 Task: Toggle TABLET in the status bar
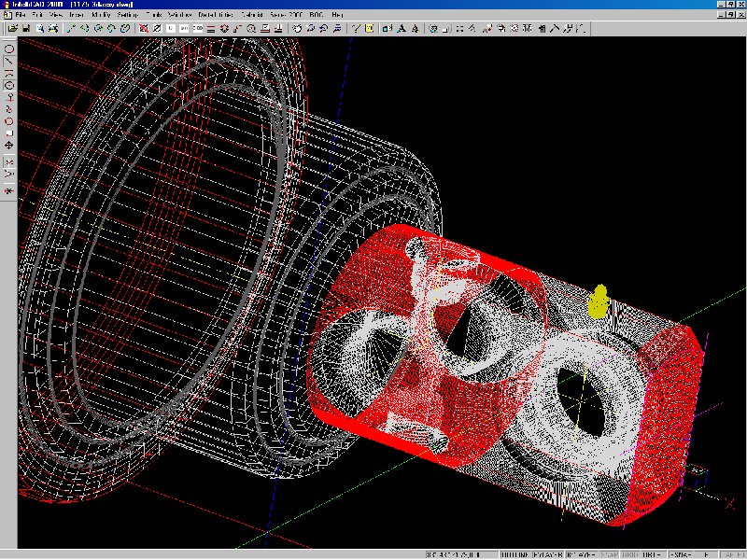pos(731,554)
